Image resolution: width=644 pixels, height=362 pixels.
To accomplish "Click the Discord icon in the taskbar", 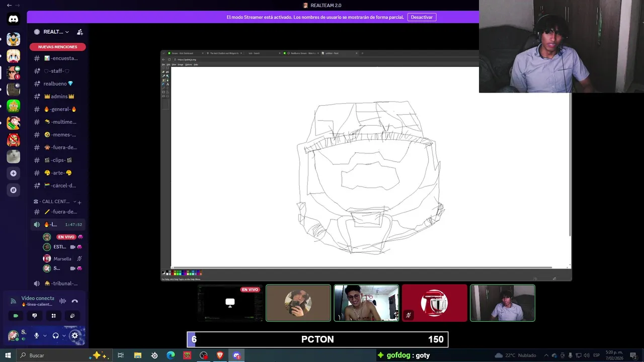I will [x=236, y=355].
